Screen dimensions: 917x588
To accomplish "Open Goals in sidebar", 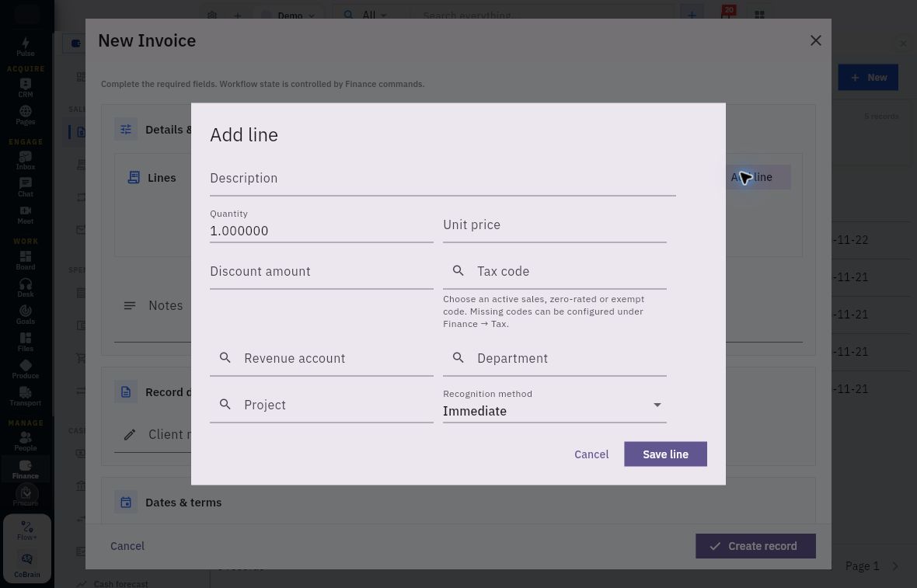I will 25,315.
